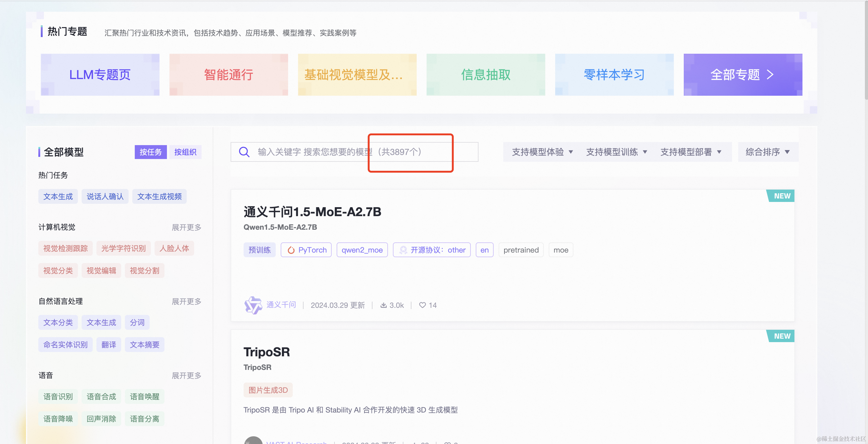Open the 综合排序 sort dropdown
The width and height of the screenshot is (868, 444).
(767, 152)
